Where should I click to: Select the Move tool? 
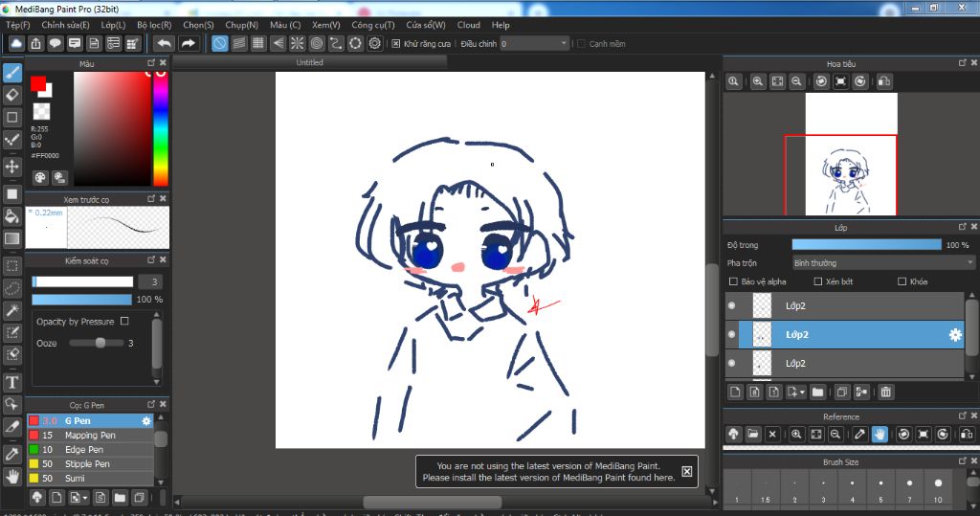(11, 167)
